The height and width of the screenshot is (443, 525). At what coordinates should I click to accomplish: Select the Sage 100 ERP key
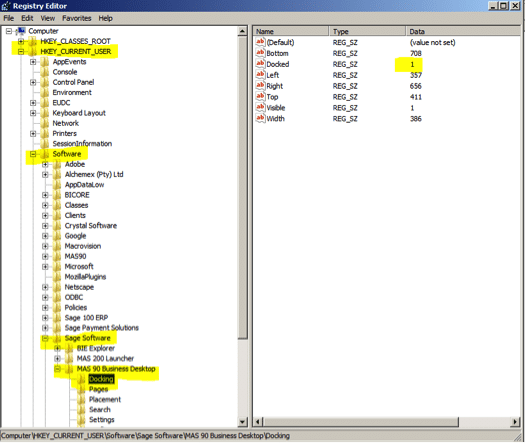click(86, 318)
